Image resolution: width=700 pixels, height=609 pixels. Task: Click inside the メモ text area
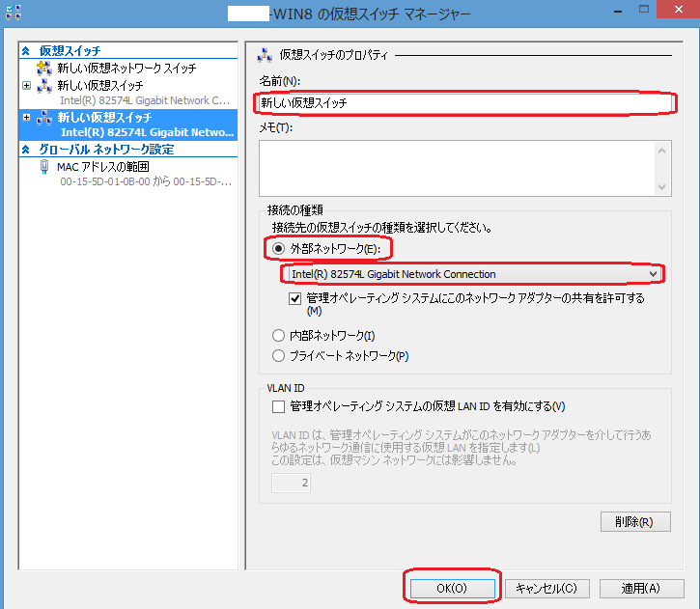(x=458, y=169)
